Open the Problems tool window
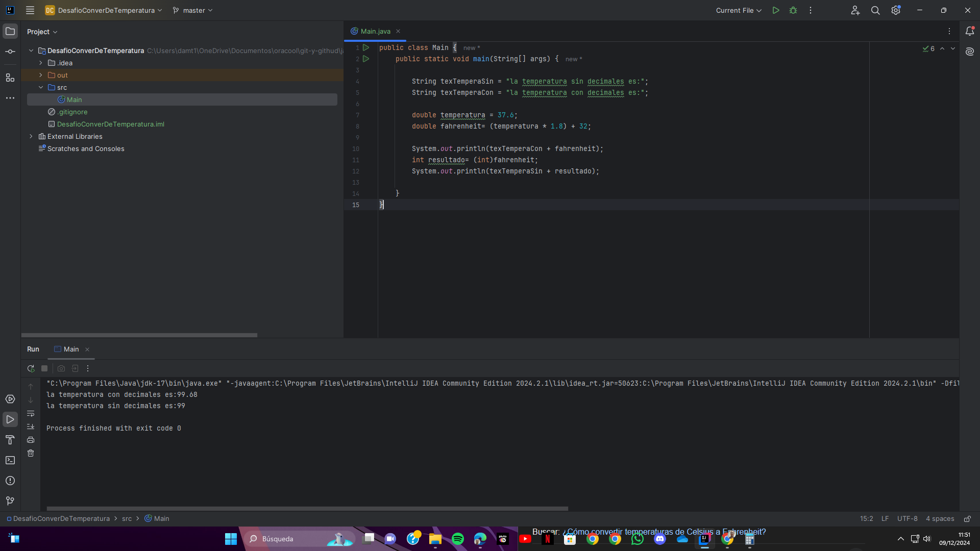Screen dimensions: 980x551 pyautogui.click(x=10, y=481)
